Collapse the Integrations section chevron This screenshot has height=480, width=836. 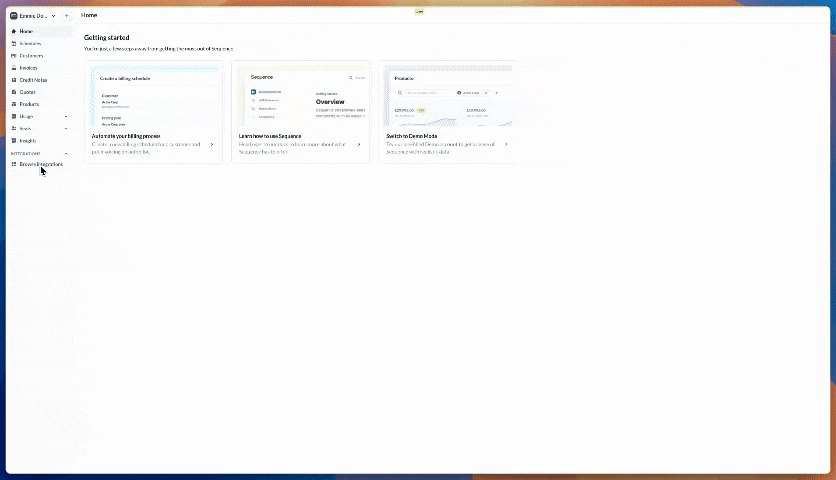point(66,154)
